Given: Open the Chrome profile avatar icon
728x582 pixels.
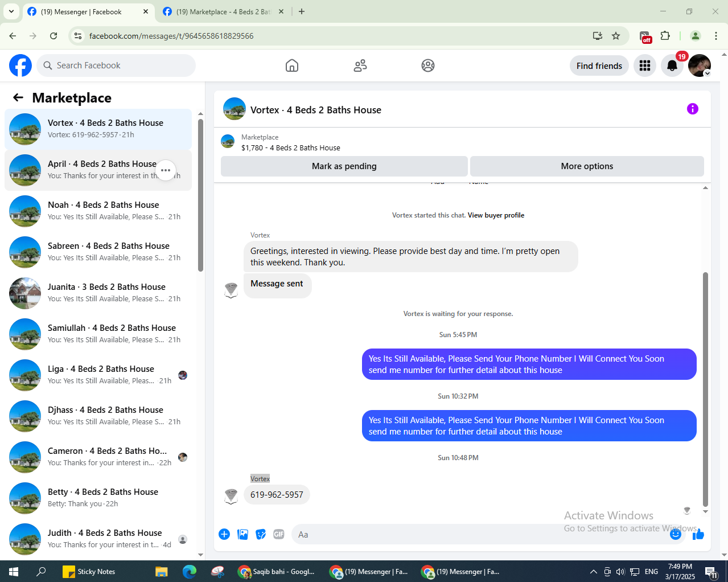Looking at the screenshot, I should click(696, 36).
